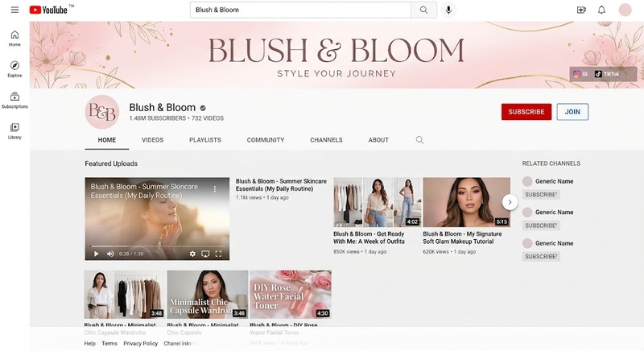Click the 1.48M subscribers count text
Viewport: 644px width, 351px height.
(157, 118)
